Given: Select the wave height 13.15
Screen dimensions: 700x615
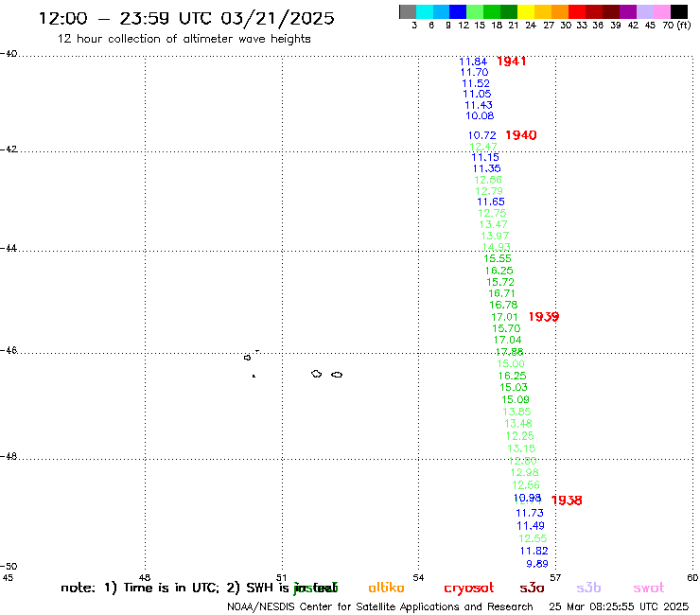Looking at the screenshot, I should (521, 448).
